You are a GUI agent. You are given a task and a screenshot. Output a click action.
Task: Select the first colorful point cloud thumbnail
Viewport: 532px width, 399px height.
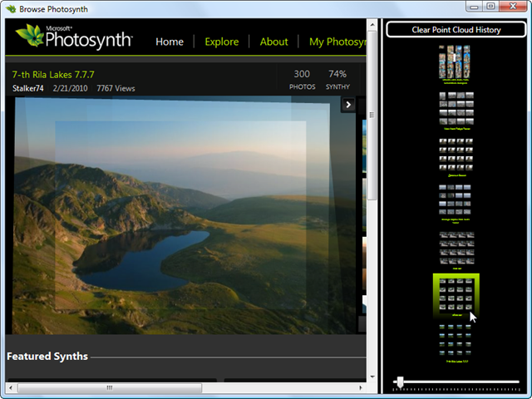point(456,62)
